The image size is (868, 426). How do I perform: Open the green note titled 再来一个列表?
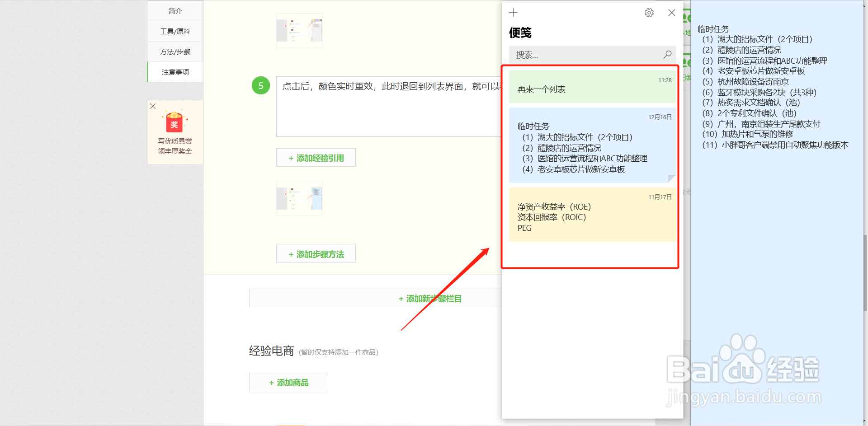click(592, 86)
